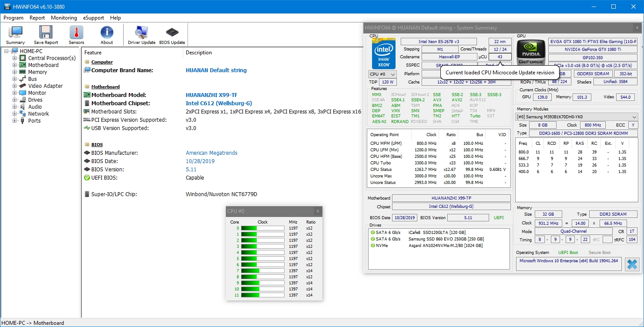Expand the Central Processor(s) tree node
The height and width of the screenshot is (327, 644).
click(15, 58)
